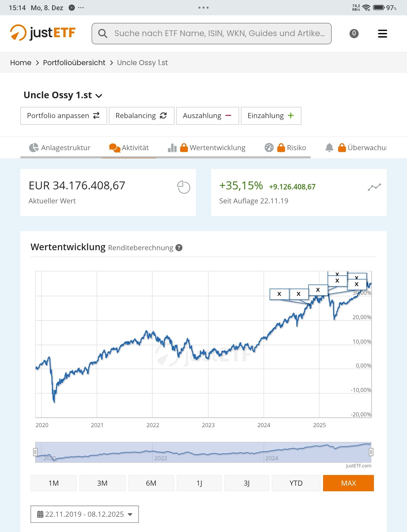Click the search magnifier icon
407x532 pixels.
point(103,33)
